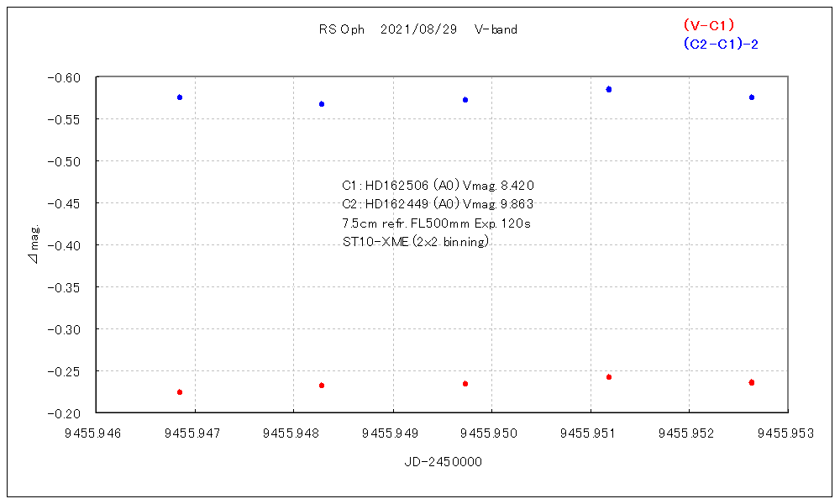Viewport: 840px width, 504px height.
Task: Click the ⊿mag. y-axis title
Action: pyautogui.click(x=34, y=244)
